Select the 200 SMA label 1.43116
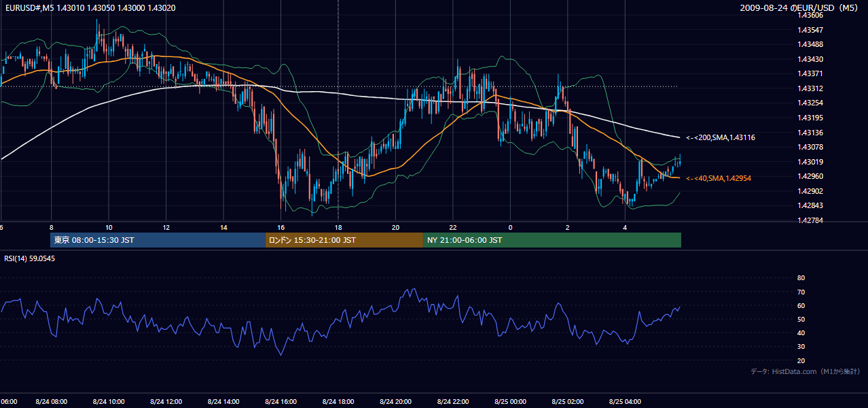This screenshot has width=868, height=408. pyautogui.click(x=721, y=138)
